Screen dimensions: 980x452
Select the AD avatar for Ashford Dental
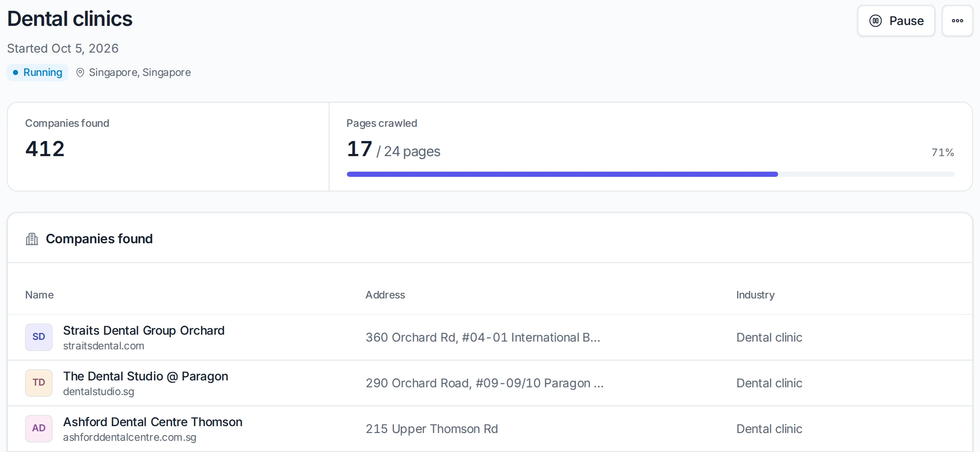click(x=39, y=429)
